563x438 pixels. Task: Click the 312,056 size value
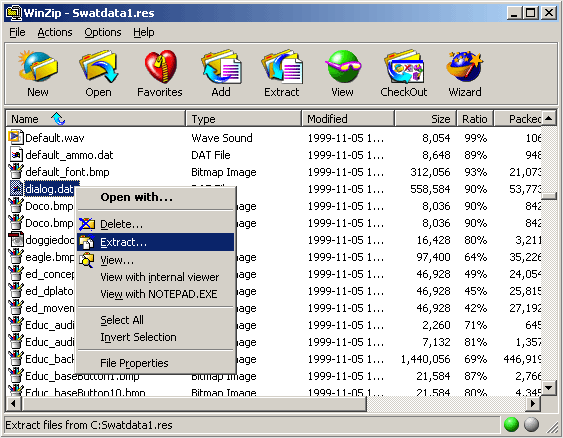(430, 172)
